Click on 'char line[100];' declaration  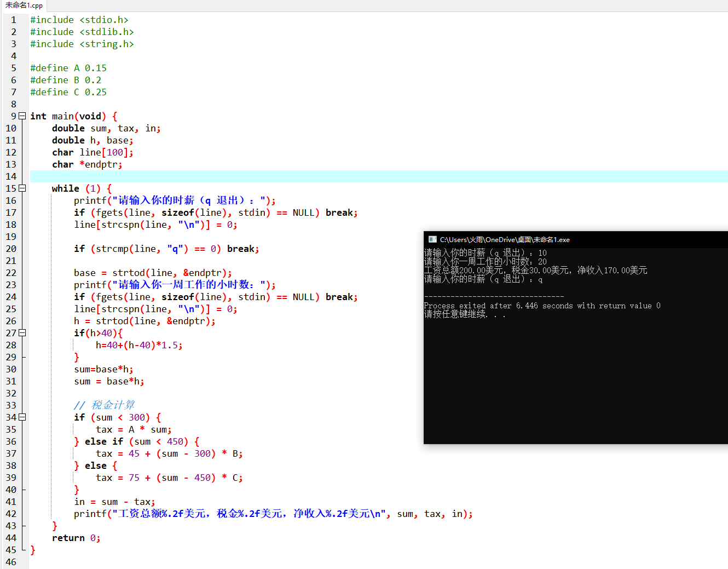(93, 152)
